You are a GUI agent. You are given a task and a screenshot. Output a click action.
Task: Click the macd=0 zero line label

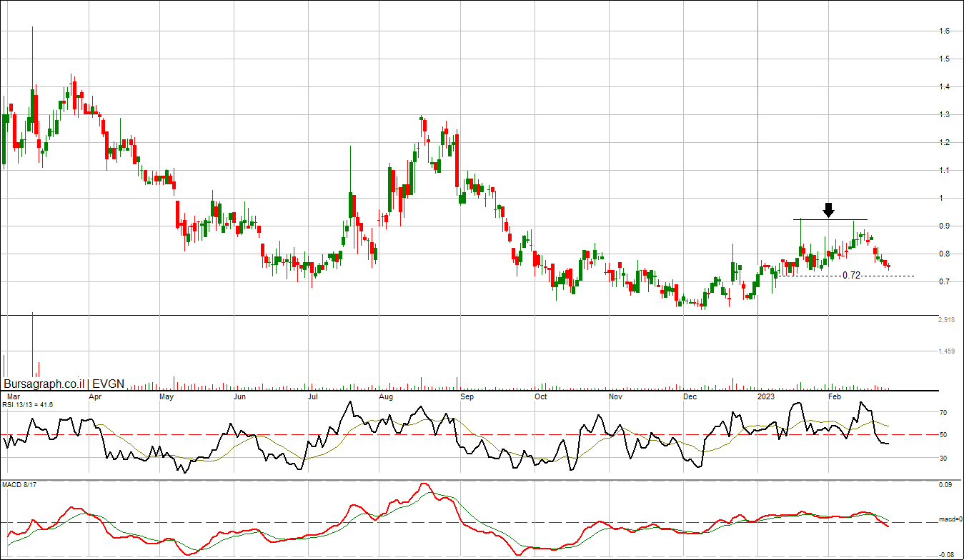pyautogui.click(x=950, y=519)
